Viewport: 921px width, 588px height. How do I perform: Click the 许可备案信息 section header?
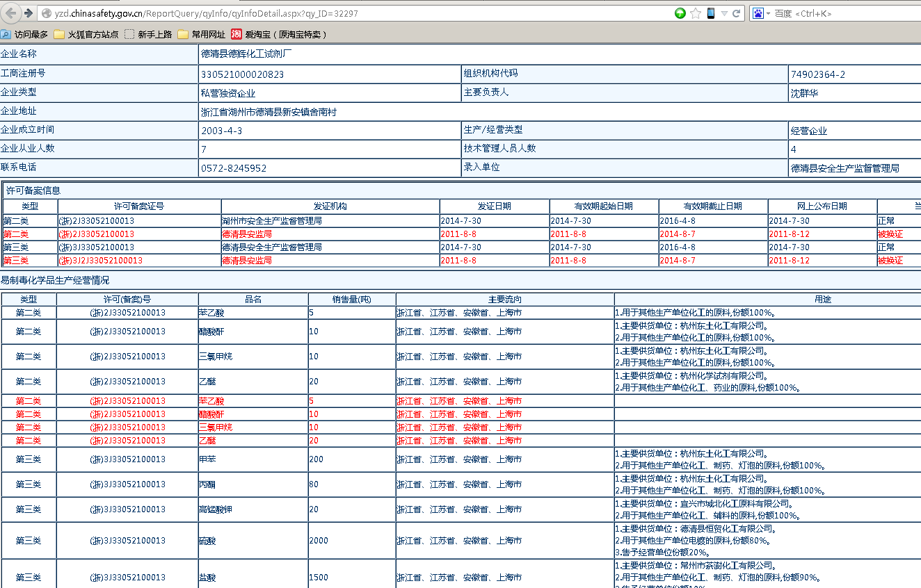coord(460,190)
